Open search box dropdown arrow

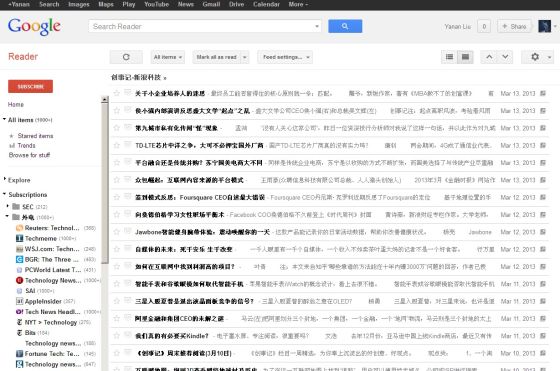pyautogui.click(x=316, y=26)
